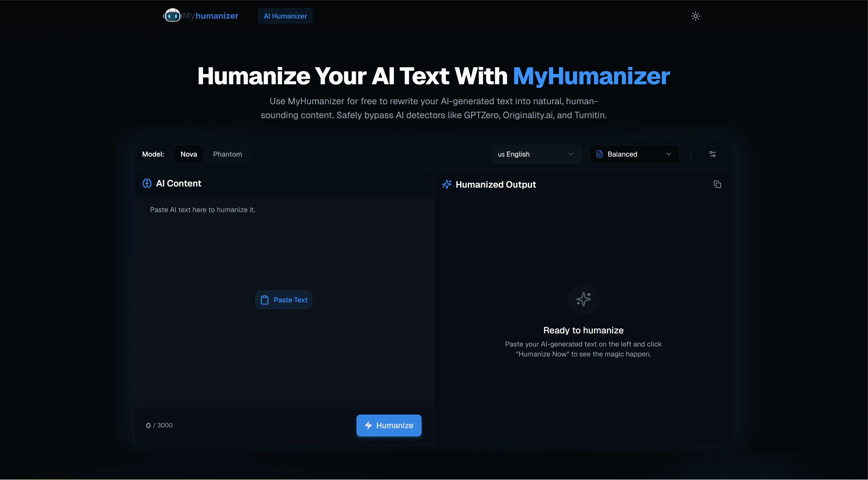Select the Nova model
Image resolution: width=868 pixels, height=480 pixels.
click(x=189, y=154)
